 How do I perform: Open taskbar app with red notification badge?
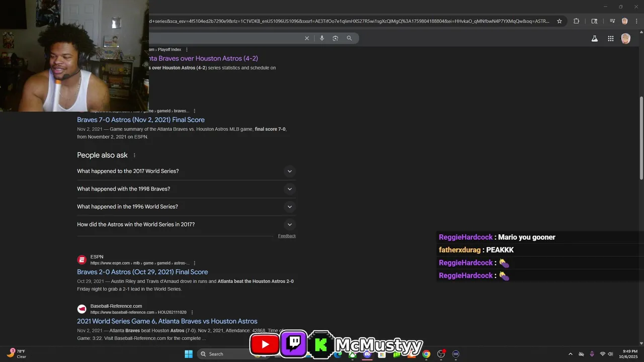[441, 354]
